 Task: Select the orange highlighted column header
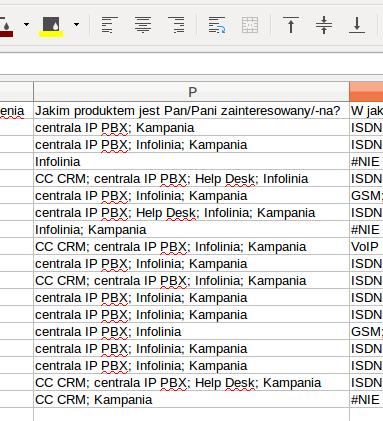pos(366,92)
